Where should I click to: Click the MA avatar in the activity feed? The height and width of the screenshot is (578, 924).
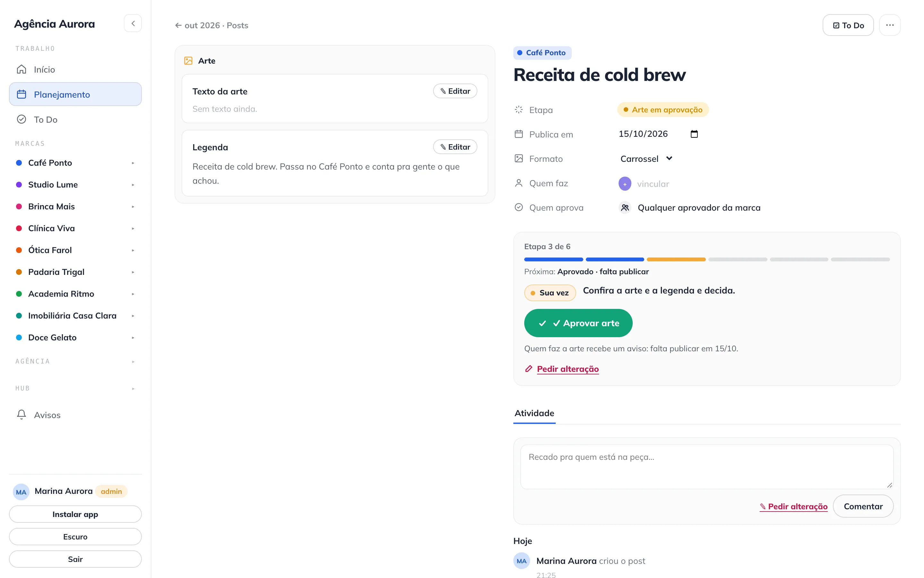click(521, 561)
